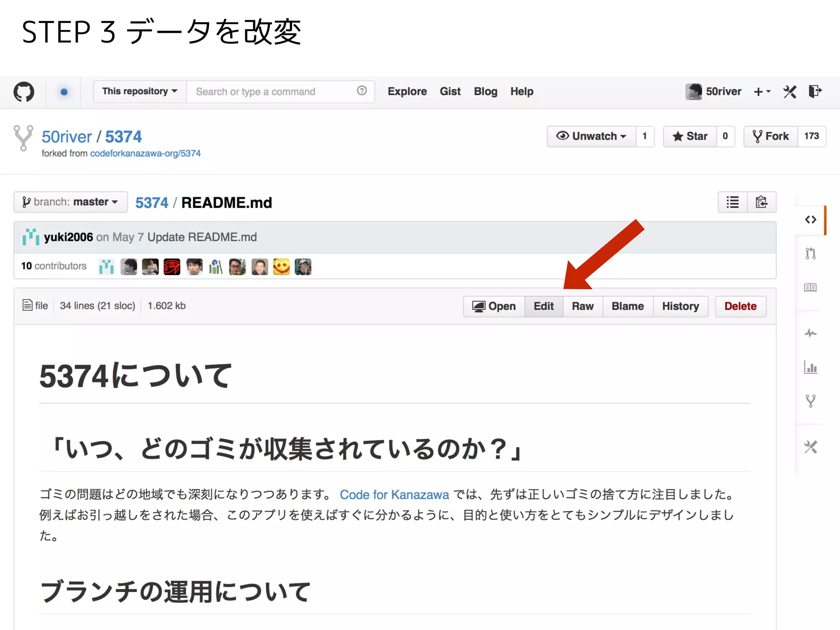The height and width of the screenshot is (630, 840).
Task: Click the 50river username in header
Action: pos(724,91)
